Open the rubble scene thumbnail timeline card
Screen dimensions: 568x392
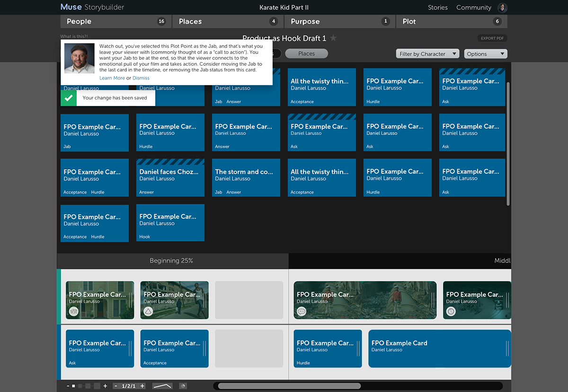[365, 300]
